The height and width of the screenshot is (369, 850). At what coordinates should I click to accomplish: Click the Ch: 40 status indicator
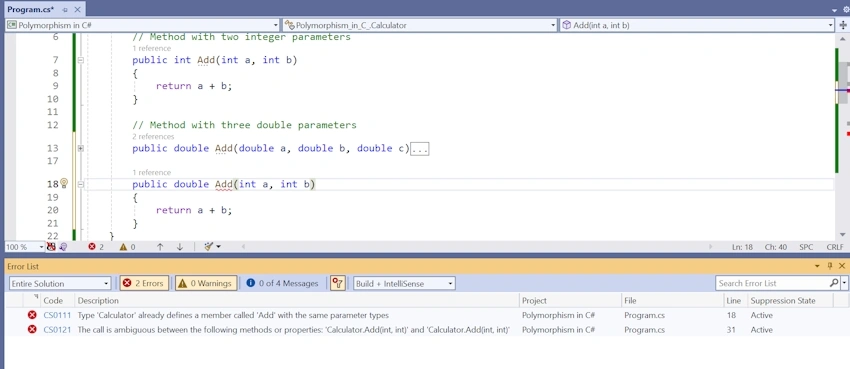775,247
